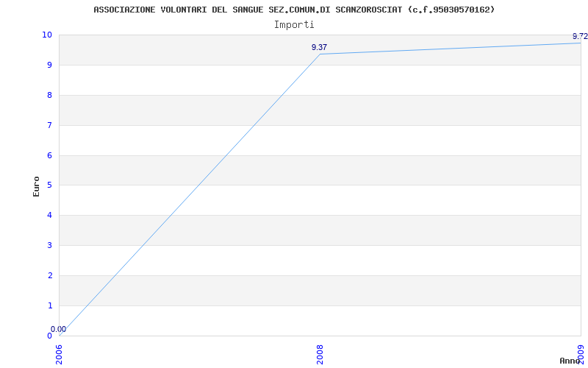Click the 'Importi' subtitle
This screenshot has width=588, height=368.
click(x=294, y=25)
